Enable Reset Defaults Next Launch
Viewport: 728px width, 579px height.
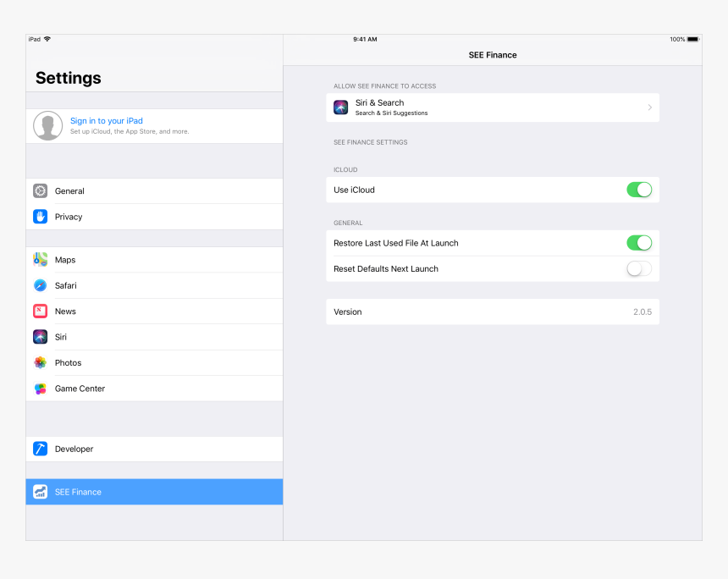(x=639, y=268)
